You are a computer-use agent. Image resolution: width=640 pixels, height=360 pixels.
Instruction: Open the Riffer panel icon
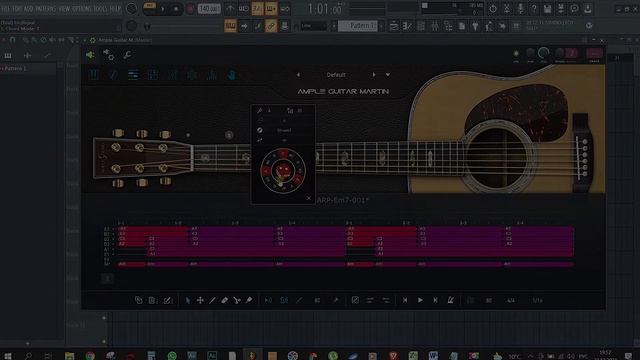pyautogui.click(x=133, y=75)
